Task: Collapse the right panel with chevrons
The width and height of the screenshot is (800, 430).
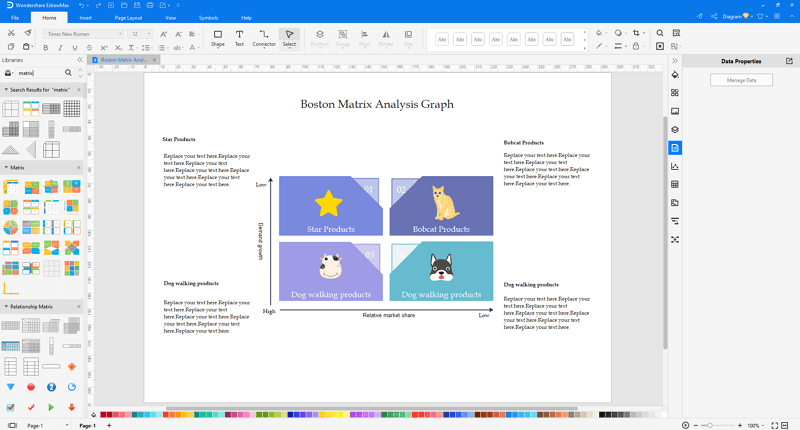Action: [x=675, y=61]
